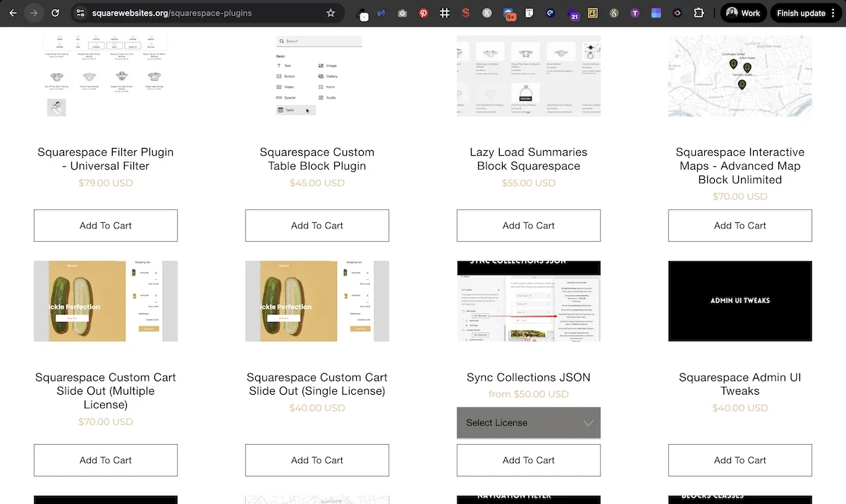Open Custom Cart Slide Out (Single License) title
Image resolution: width=846 pixels, height=504 pixels.
(317, 384)
